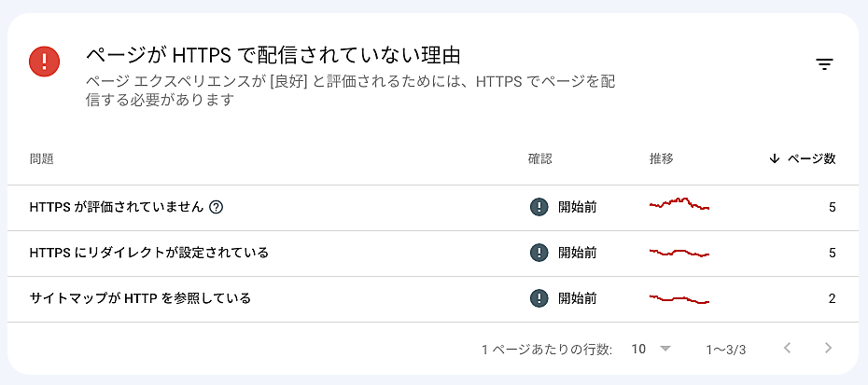Sort by ページ数 column header
Screen dimensions: 868x385
pyautogui.click(x=811, y=158)
